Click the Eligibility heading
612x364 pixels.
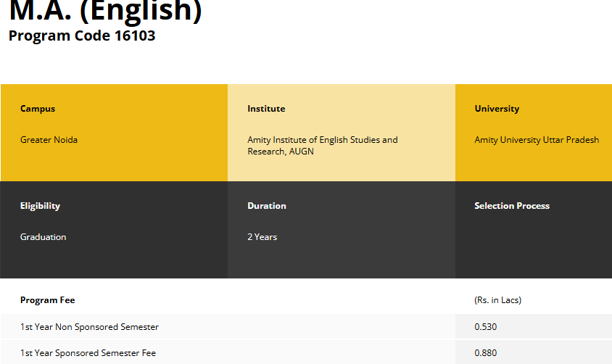(40, 206)
